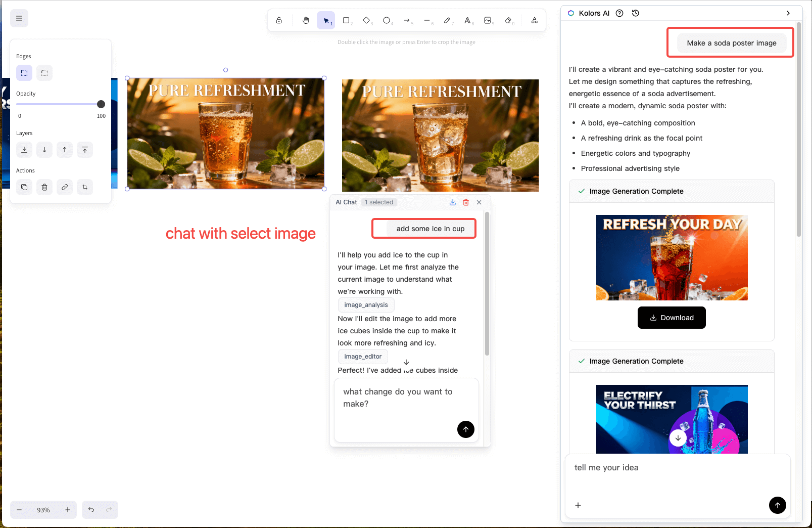The width and height of the screenshot is (812, 528).
Task: Toggle the keep-tool-active lock
Action: [x=279, y=20]
